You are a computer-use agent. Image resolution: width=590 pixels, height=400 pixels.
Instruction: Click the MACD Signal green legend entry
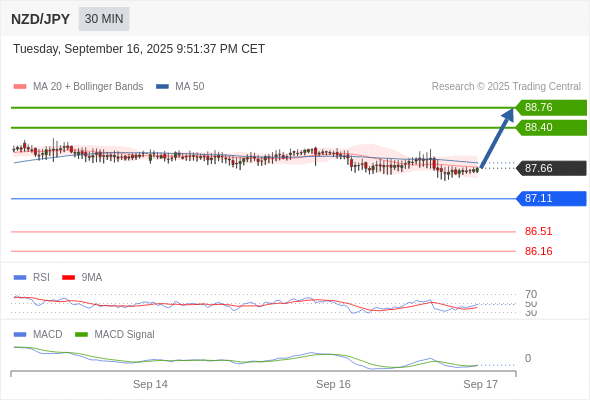(x=115, y=334)
